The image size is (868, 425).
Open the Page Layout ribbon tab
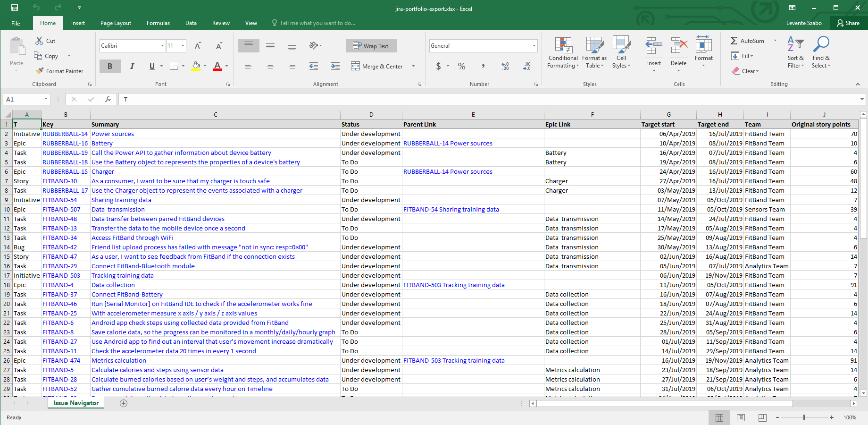tap(116, 23)
